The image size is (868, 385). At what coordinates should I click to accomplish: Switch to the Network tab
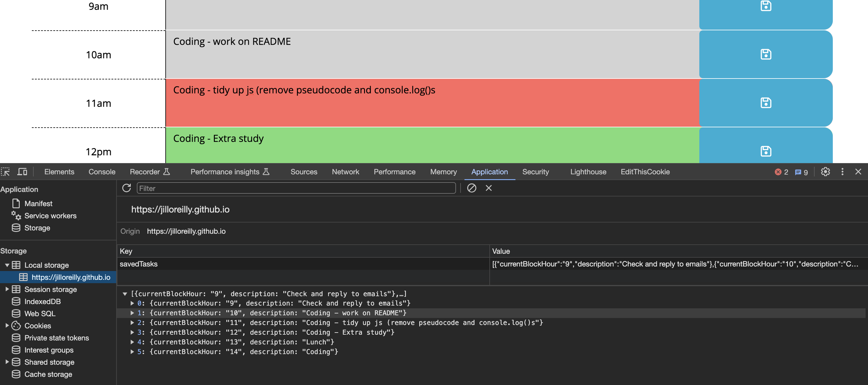click(x=345, y=172)
